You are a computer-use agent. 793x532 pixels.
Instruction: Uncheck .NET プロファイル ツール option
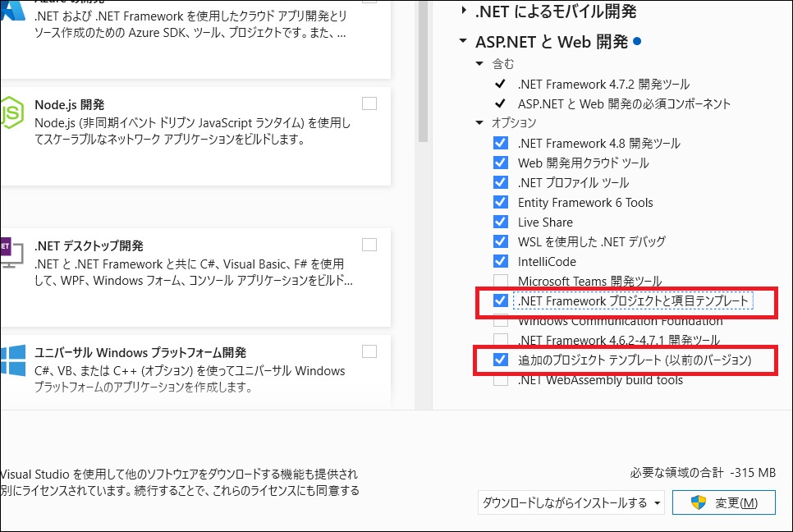[x=501, y=182]
